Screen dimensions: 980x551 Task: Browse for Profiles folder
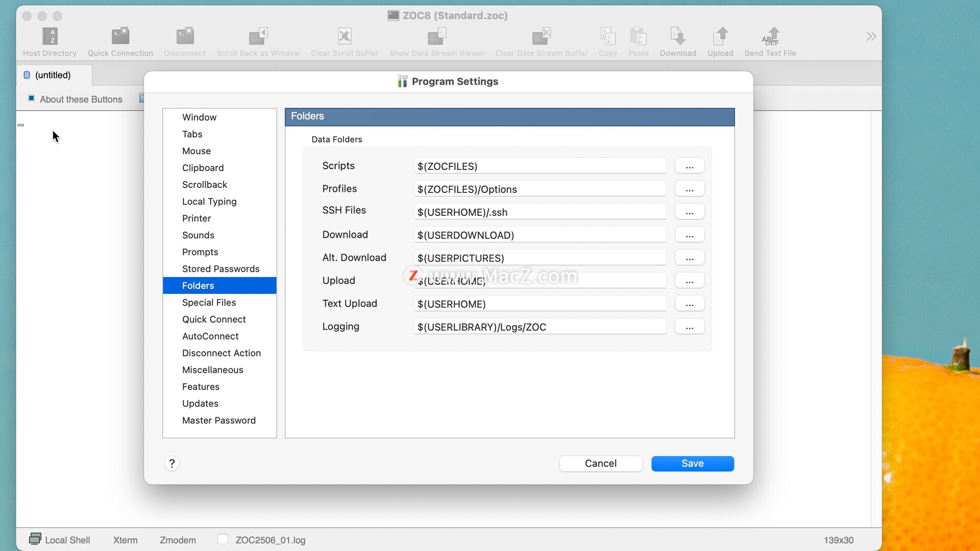690,189
